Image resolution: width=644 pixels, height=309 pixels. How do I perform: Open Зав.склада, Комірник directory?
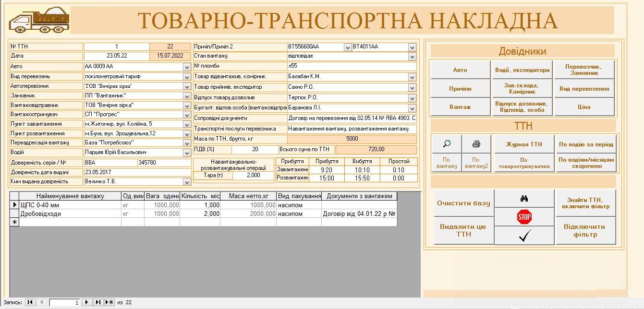tap(522, 89)
